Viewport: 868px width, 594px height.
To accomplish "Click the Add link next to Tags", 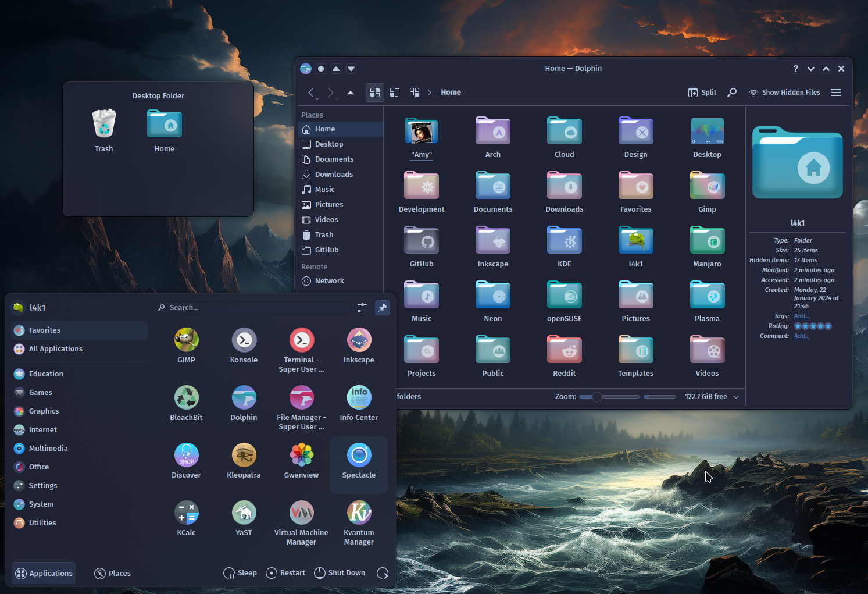I will 802,316.
